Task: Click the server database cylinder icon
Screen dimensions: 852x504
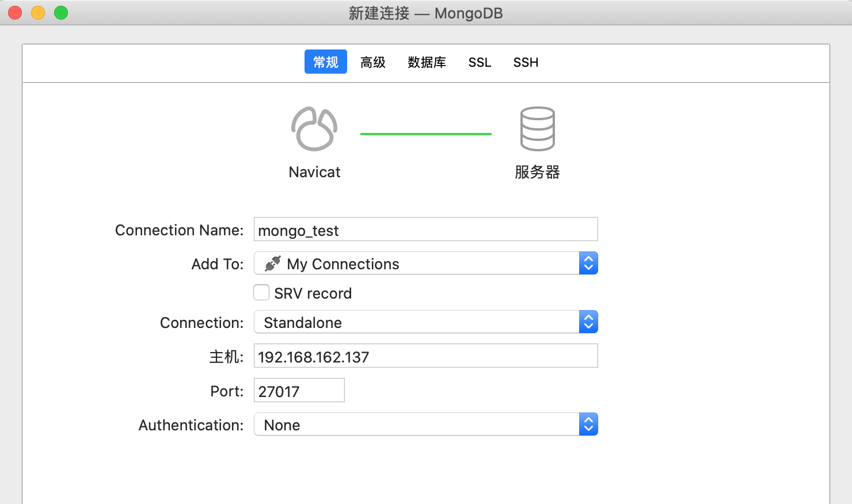Action: pos(537,129)
